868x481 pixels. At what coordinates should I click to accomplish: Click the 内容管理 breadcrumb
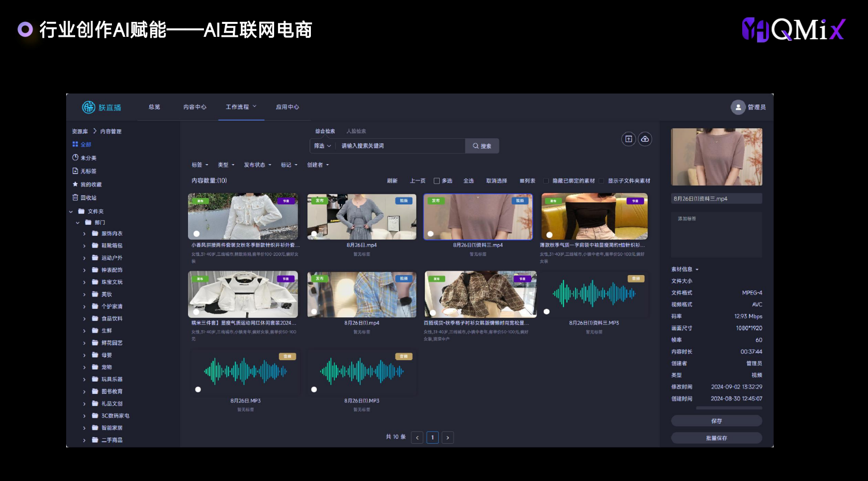pyautogui.click(x=111, y=131)
